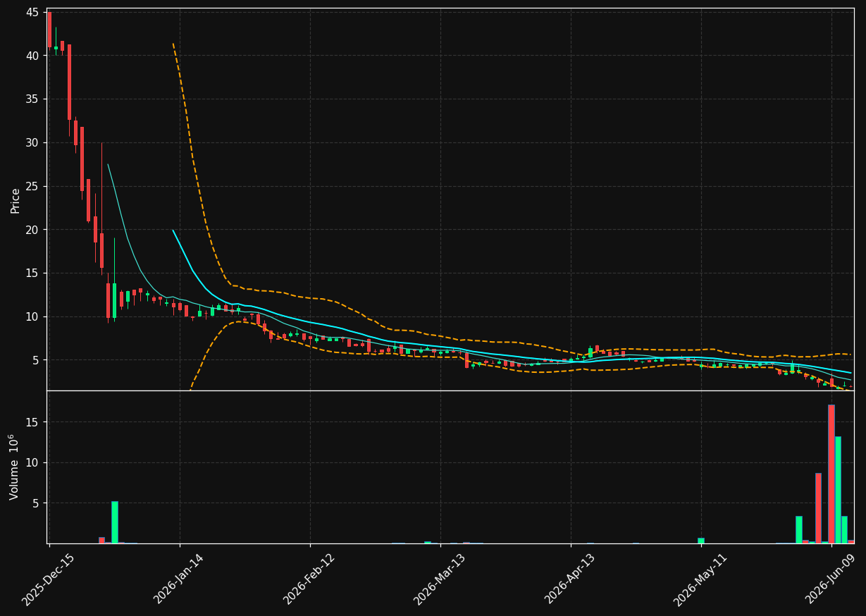Screen dimensions: 866x616
Task: Click the 2026-Apr-13 date label
Action: pos(569,579)
